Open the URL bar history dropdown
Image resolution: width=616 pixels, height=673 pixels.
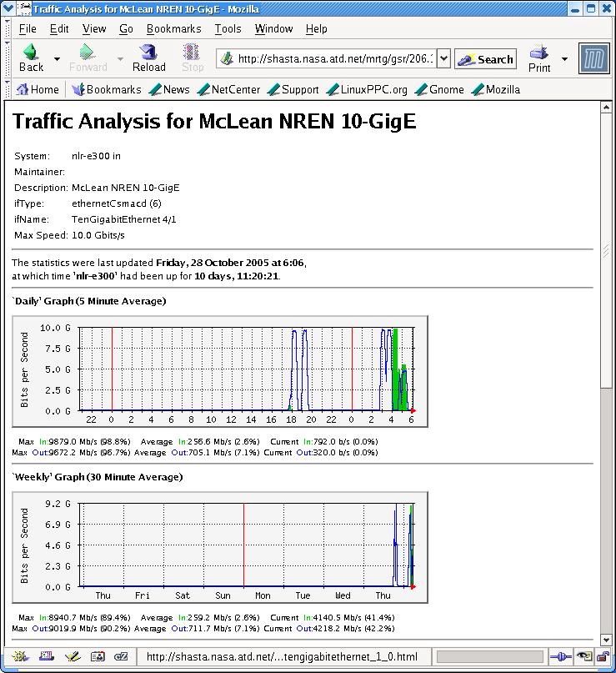[443, 58]
